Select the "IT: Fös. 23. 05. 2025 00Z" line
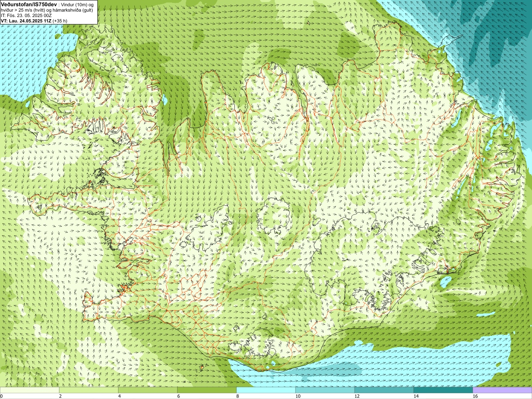 (26, 15)
